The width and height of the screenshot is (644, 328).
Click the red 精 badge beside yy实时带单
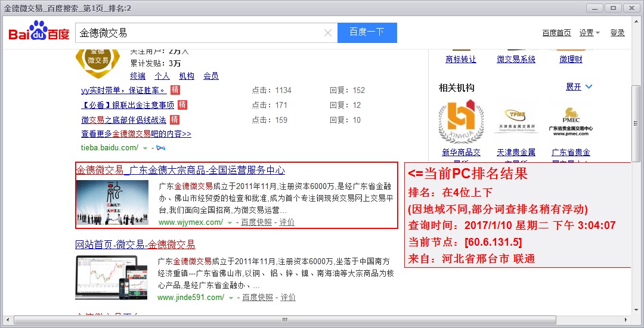point(175,90)
